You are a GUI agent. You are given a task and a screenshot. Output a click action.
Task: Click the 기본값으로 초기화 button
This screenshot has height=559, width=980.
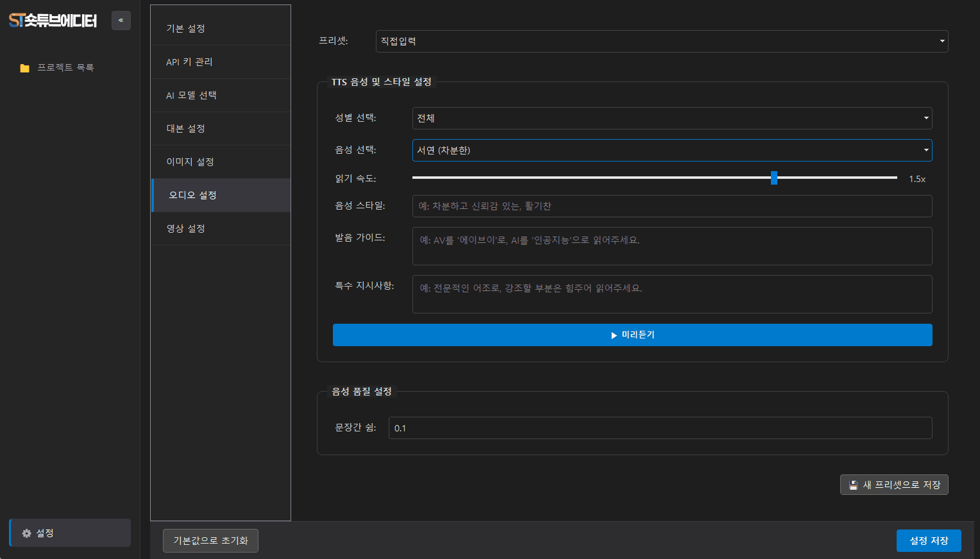point(210,540)
